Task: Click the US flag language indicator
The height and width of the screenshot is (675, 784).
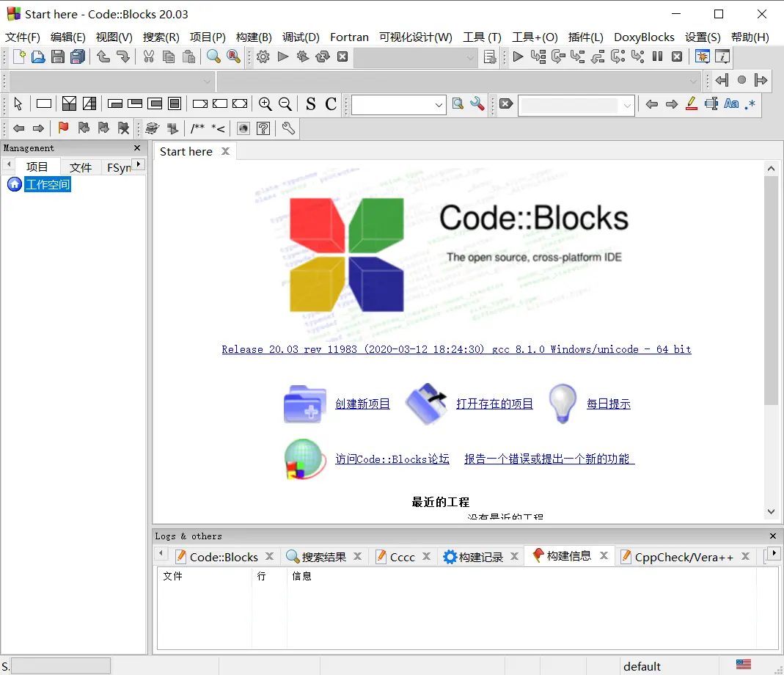Action: pos(744,665)
